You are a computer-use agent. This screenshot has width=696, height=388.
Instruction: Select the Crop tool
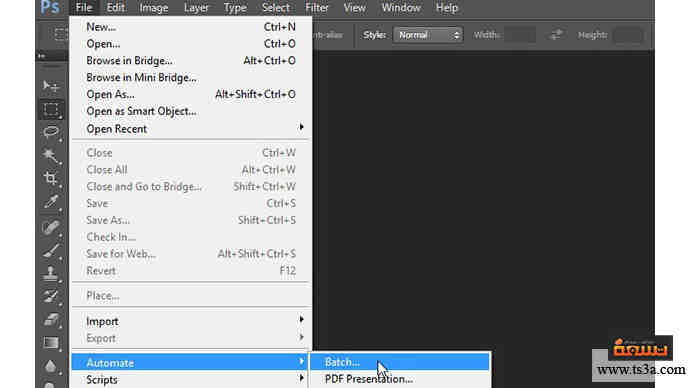tap(51, 179)
